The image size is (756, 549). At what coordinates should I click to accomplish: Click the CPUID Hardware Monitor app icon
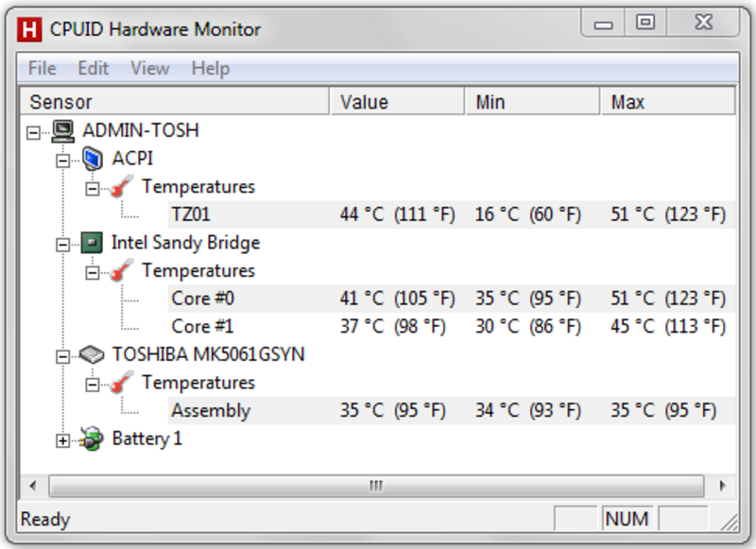point(29,29)
